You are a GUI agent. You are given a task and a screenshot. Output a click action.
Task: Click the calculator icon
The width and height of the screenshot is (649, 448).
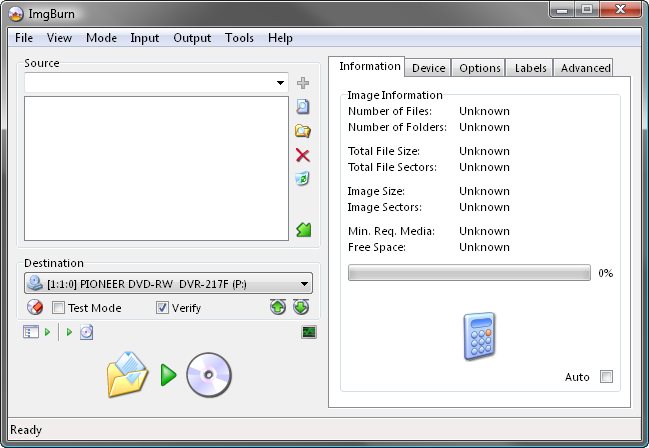click(x=477, y=336)
